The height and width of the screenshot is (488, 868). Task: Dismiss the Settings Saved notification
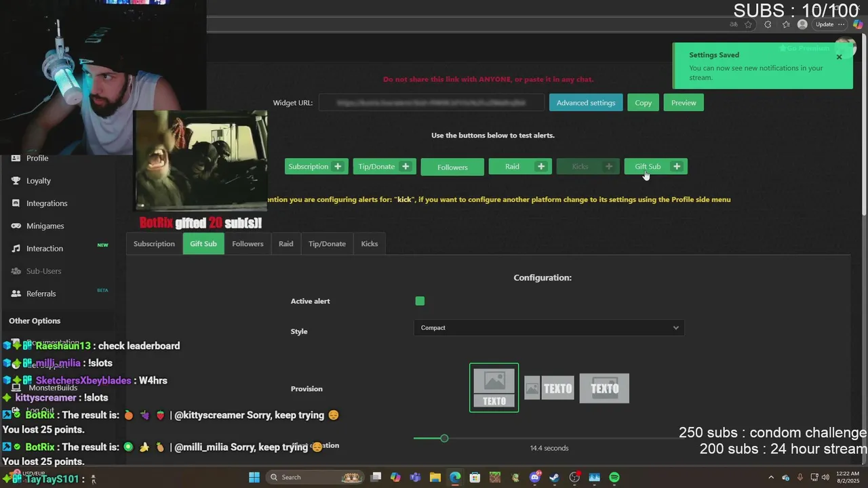(839, 57)
